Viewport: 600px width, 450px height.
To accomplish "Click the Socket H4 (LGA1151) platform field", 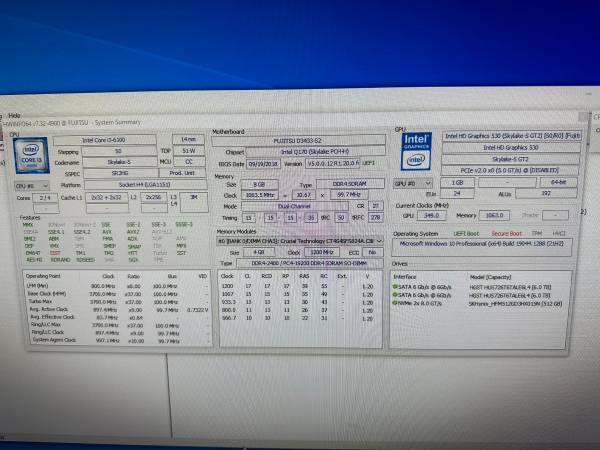I will tap(145, 185).
